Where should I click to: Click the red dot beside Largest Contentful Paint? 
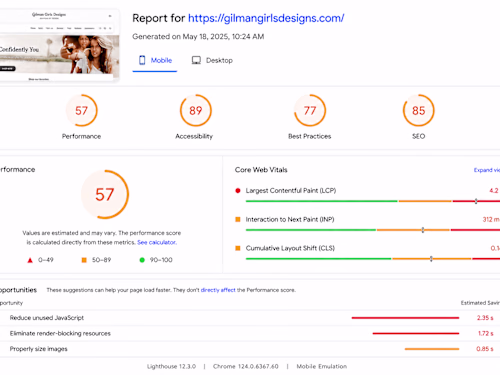[238, 191]
